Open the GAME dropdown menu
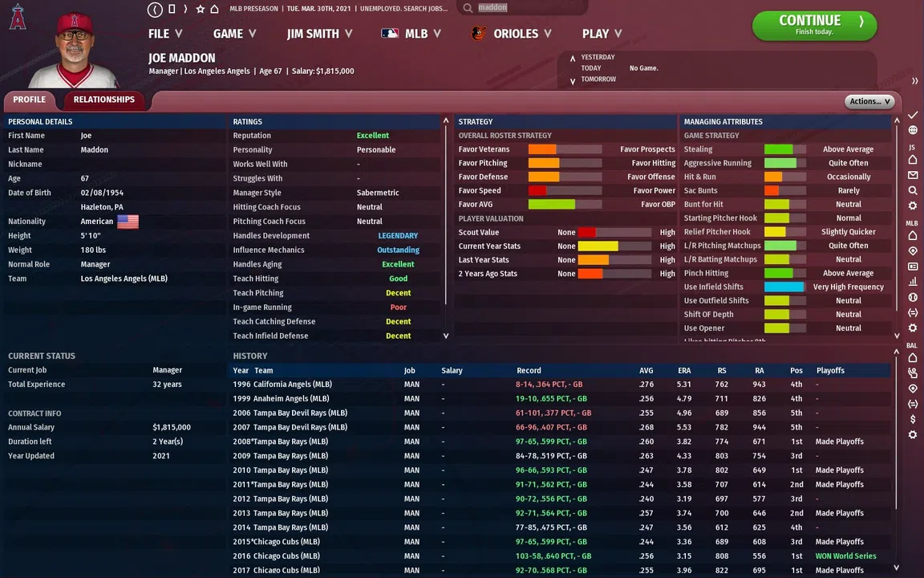 [234, 34]
